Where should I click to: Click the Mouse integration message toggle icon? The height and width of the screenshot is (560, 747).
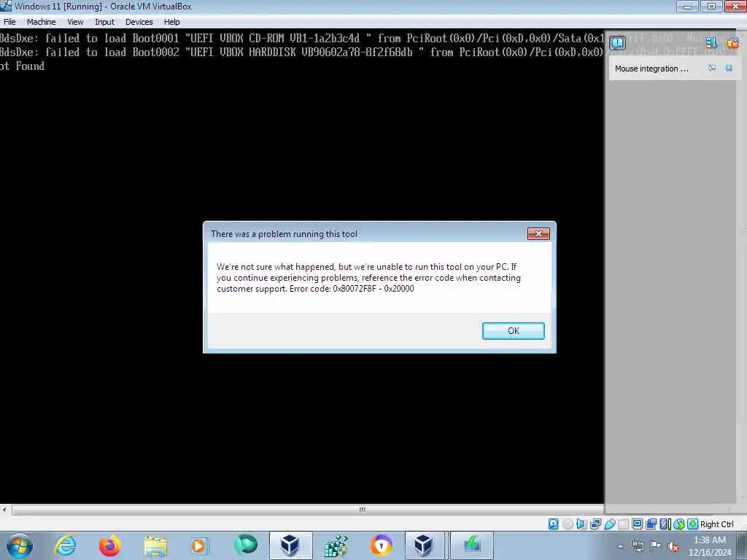[x=712, y=68]
